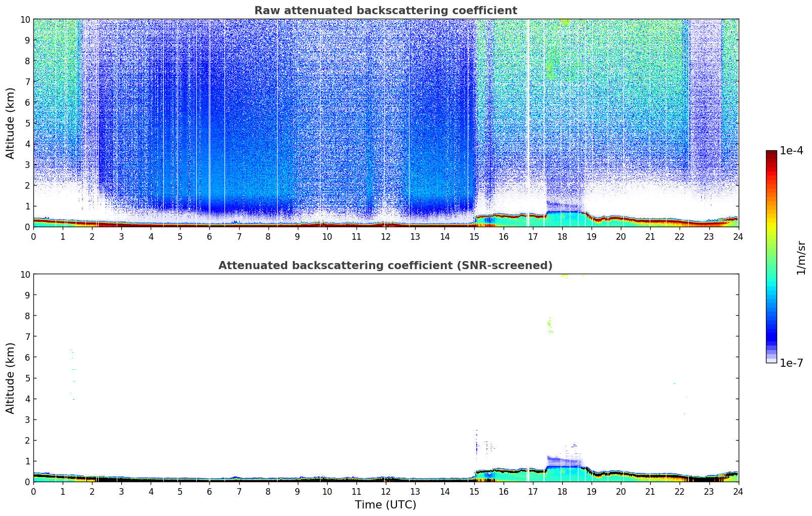Click the '1e-4' colorbar maximum label
This screenshot has width=812, height=516.
click(x=791, y=151)
